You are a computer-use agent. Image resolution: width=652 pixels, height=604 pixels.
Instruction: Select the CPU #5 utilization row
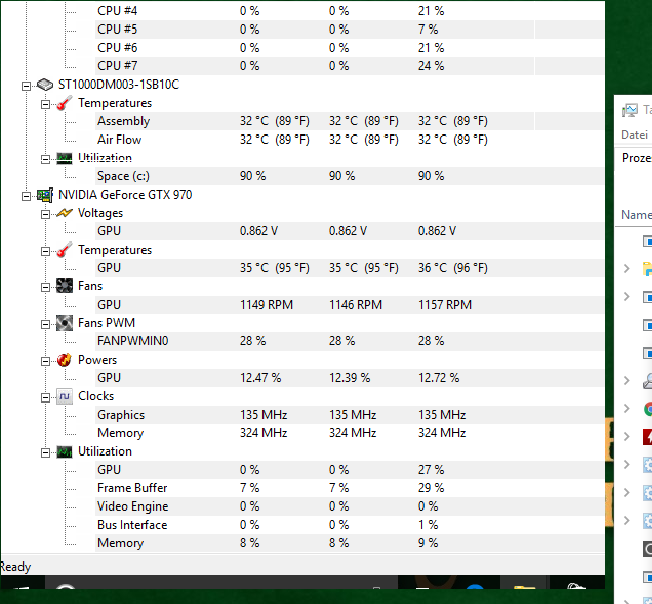pyautogui.click(x=349, y=30)
